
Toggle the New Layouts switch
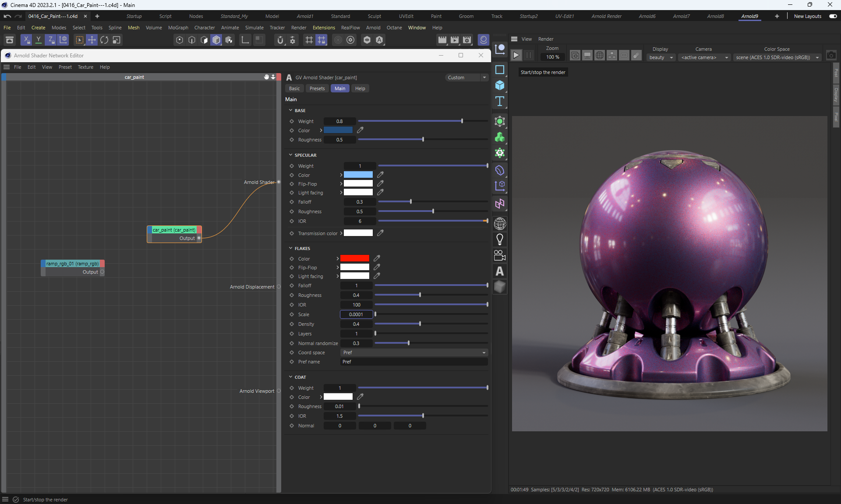click(x=833, y=16)
